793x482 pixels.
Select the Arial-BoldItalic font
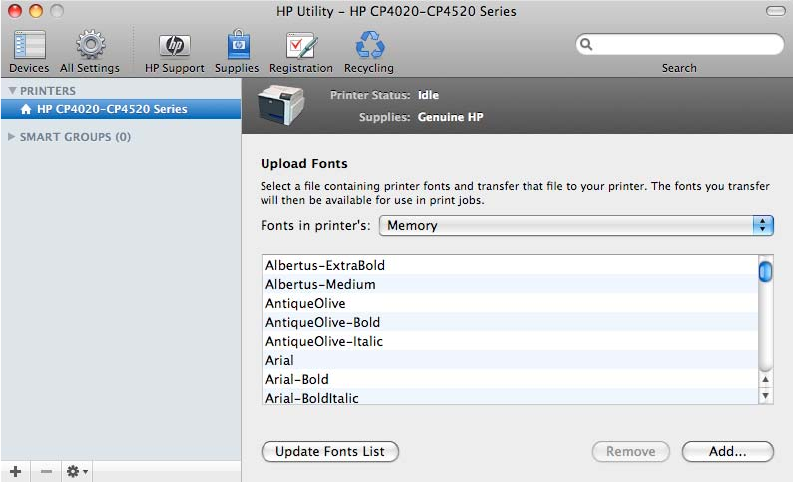tap(510, 397)
